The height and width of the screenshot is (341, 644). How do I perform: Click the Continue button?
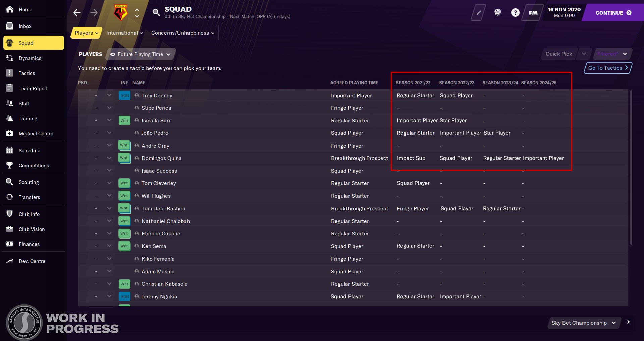point(613,13)
